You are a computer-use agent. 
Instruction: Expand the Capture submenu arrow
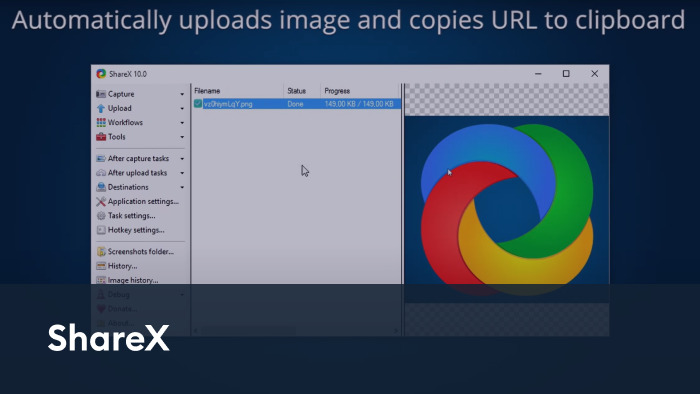(182, 95)
